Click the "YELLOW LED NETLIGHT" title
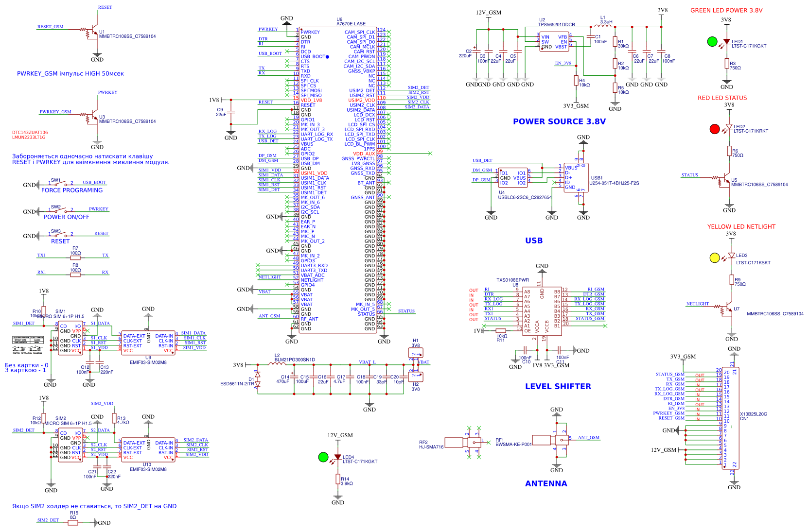This screenshot has height=532, width=809. [741, 227]
